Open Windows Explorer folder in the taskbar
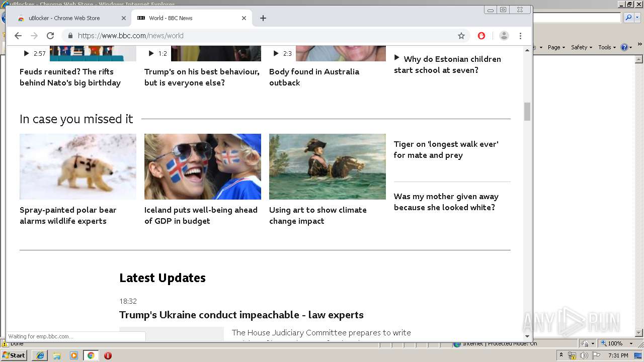 click(57, 355)
